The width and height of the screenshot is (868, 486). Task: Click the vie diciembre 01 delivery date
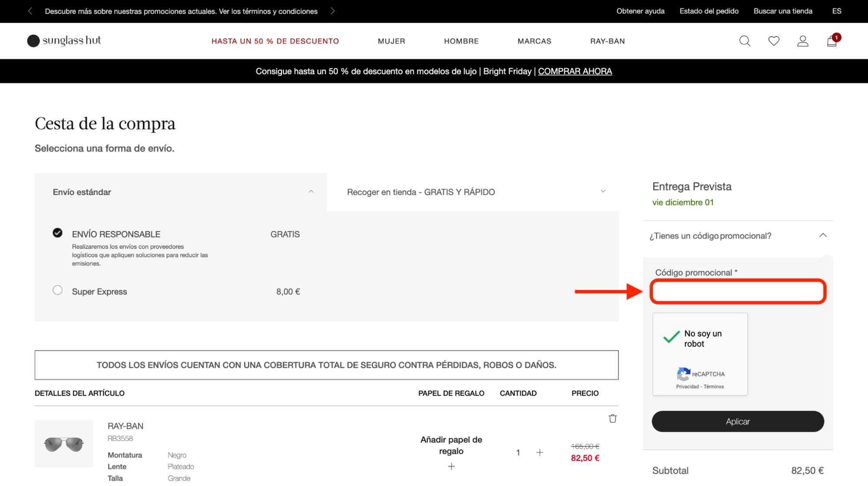[683, 202]
